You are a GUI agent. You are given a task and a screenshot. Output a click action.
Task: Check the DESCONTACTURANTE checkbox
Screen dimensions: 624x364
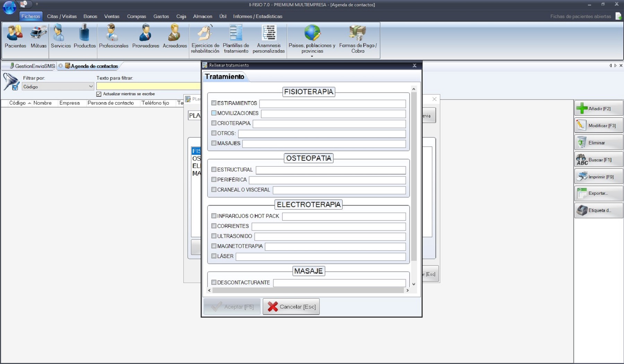(214, 282)
